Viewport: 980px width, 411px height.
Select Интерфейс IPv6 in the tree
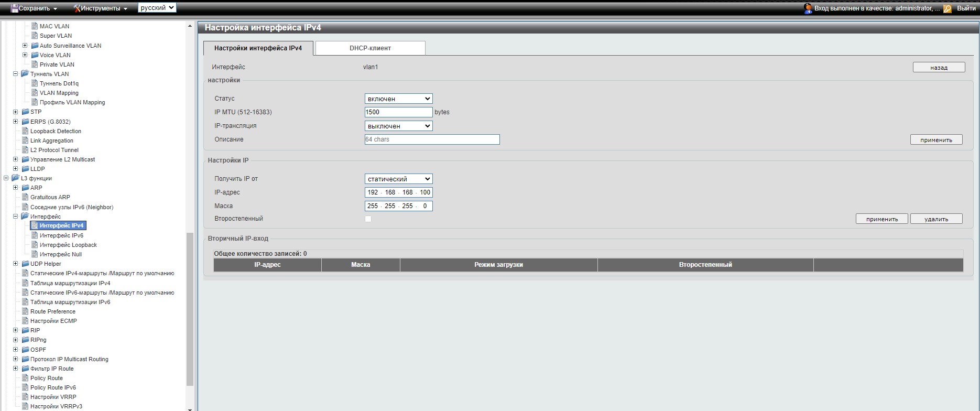click(61, 235)
